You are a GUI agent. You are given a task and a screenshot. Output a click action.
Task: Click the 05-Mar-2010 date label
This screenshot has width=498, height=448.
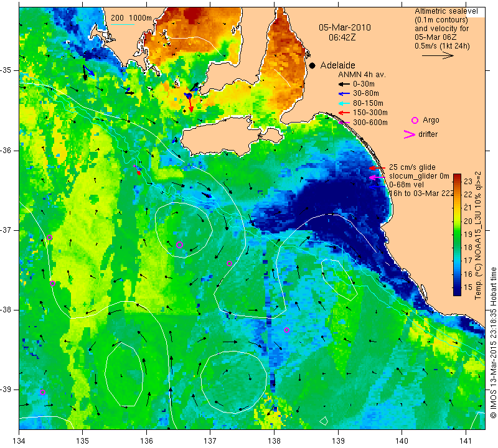345,27
